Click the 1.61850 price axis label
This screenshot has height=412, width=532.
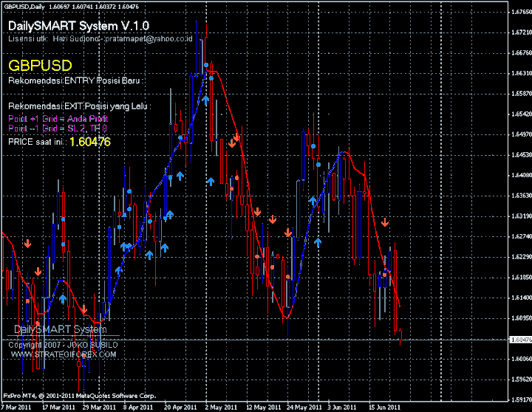(x=522, y=277)
